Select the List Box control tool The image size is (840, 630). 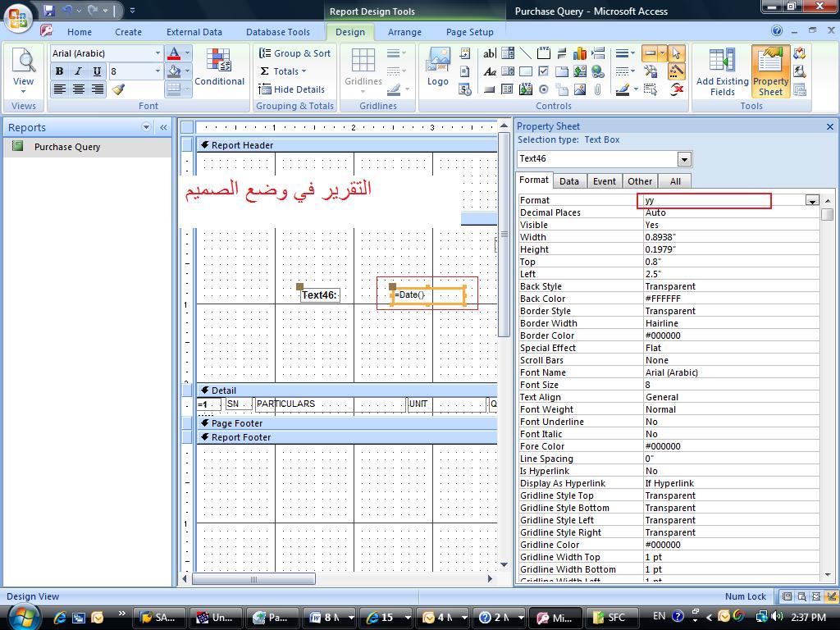coord(507,71)
